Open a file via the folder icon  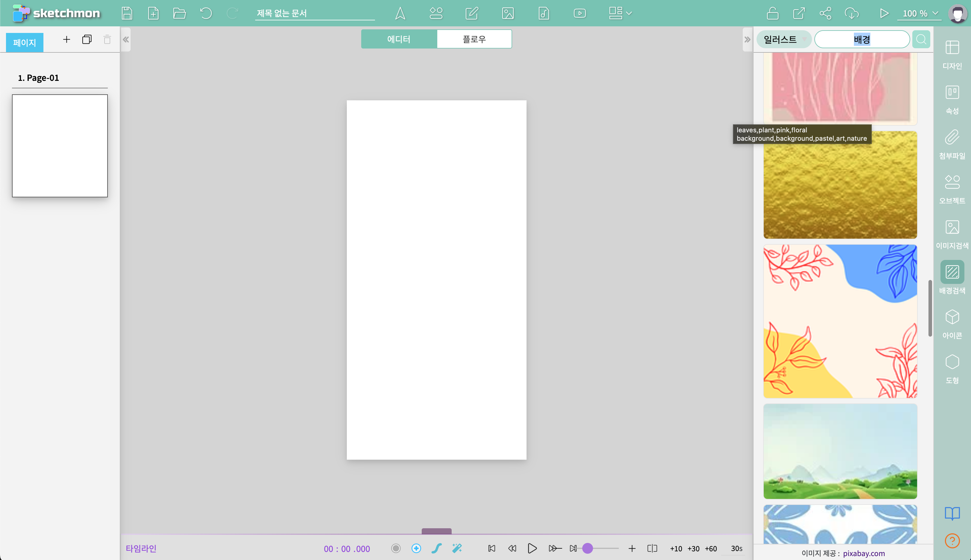(179, 13)
